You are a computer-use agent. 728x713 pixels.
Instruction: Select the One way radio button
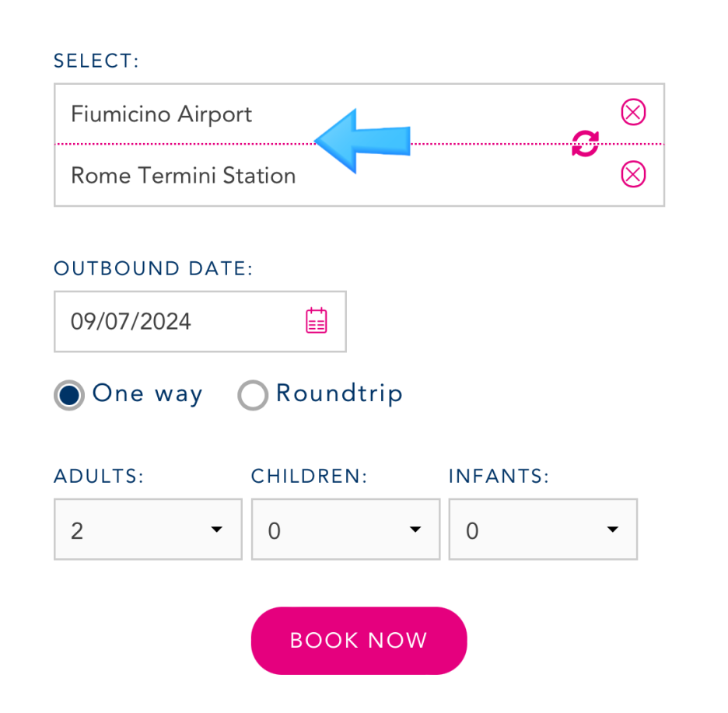pos(69,395)
